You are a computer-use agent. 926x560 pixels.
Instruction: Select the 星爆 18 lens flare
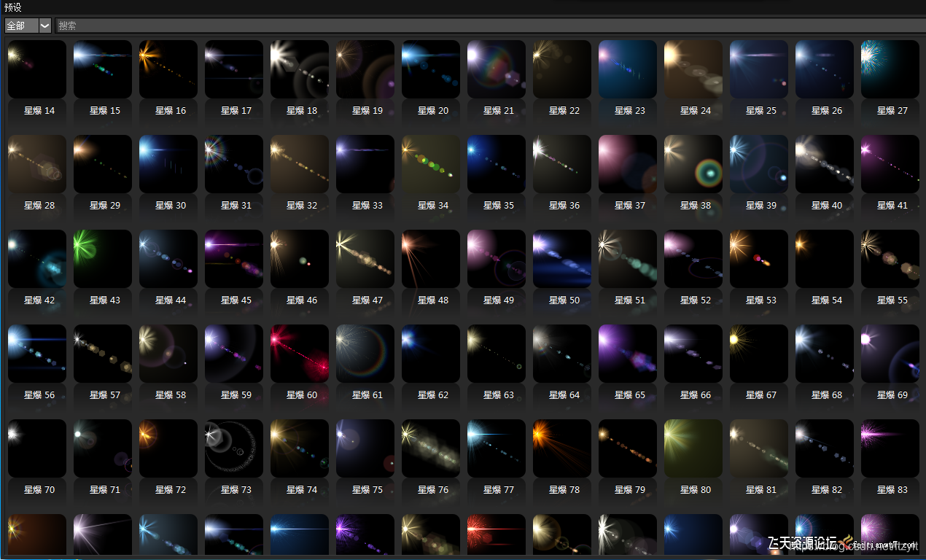[x=300, y=69]
